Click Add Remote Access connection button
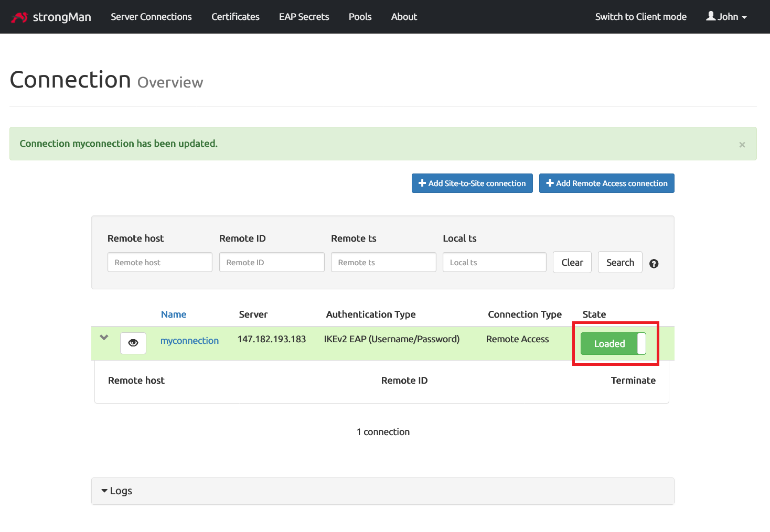Viewport: 770px width, 532px height. pos(606,183)
